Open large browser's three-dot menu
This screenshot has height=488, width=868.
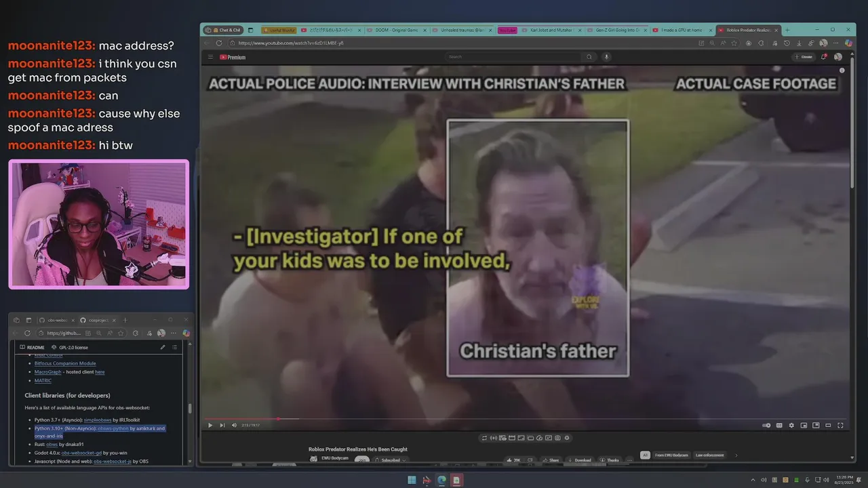point(836,43)
